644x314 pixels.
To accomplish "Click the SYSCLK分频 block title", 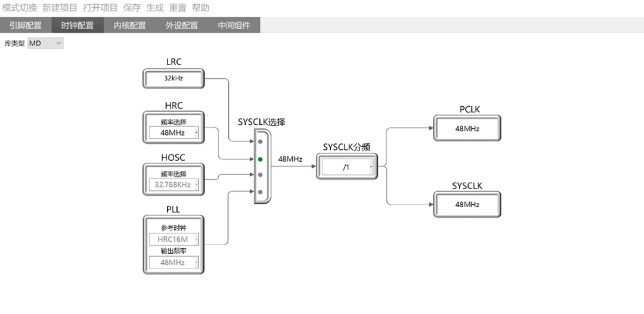I will (347, 147).
